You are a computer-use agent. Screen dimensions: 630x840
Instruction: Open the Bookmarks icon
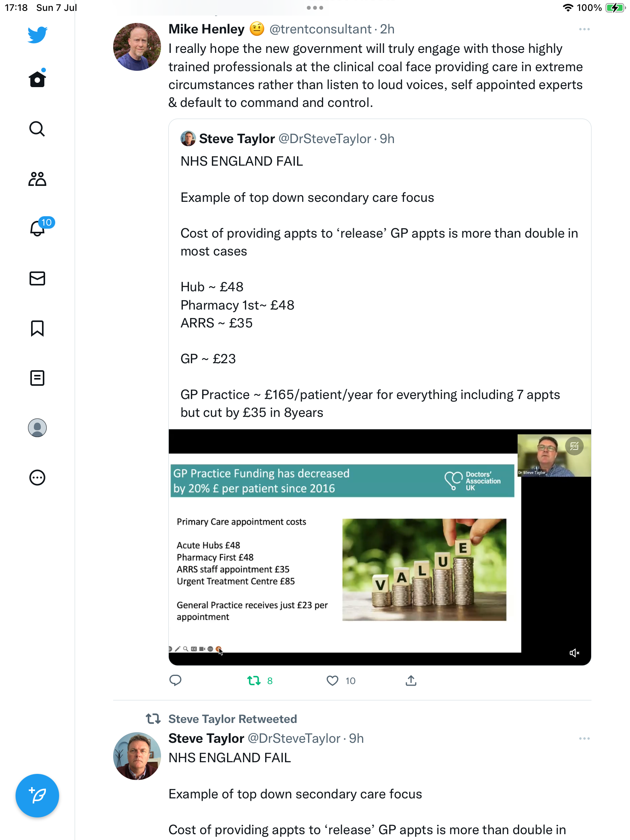(37, 328)
